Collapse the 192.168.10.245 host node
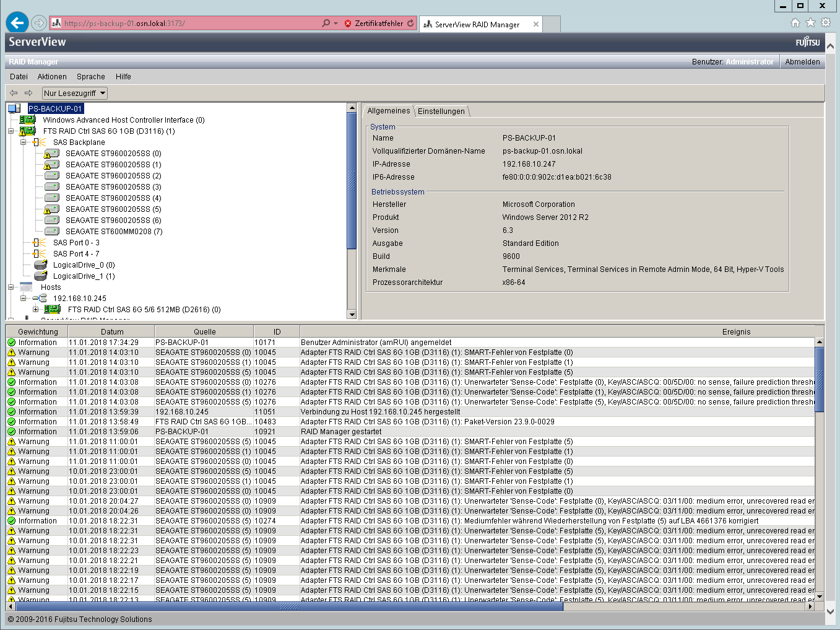840x630 pixels. [24, 299]
